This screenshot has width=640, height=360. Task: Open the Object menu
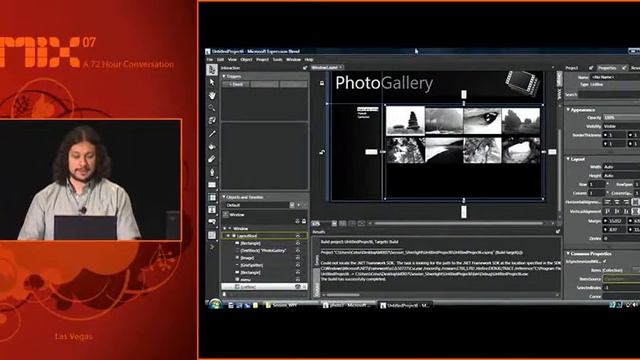(x=246, y=60)
